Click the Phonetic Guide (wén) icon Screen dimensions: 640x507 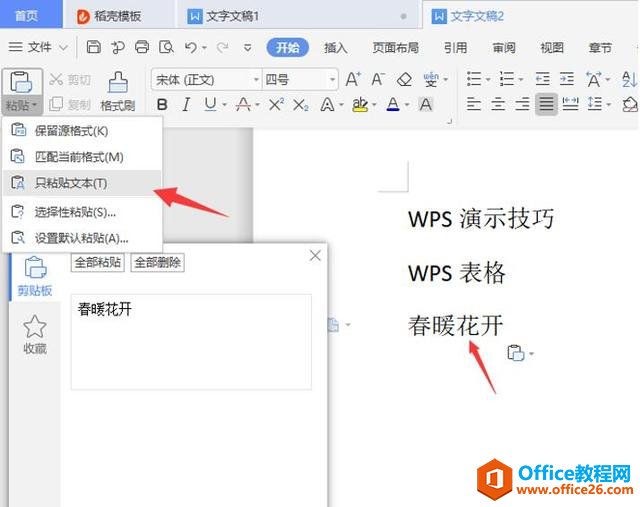click(x=431, y=79)
